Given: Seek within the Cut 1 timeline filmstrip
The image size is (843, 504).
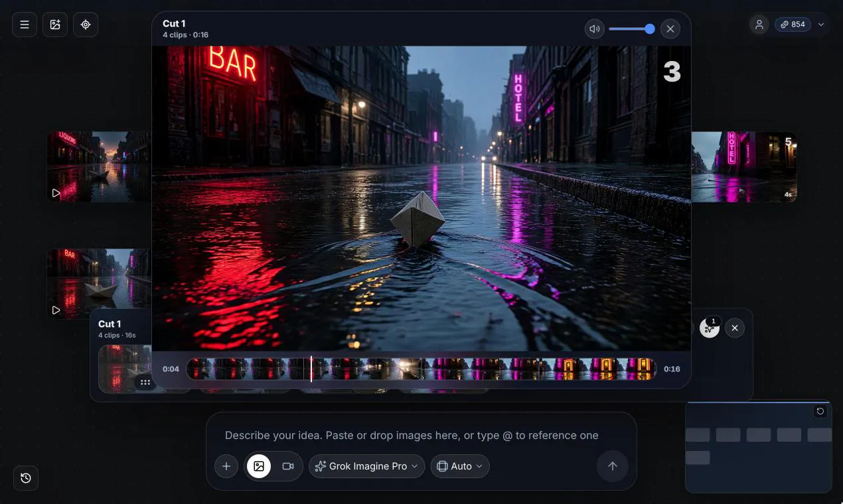Looking at the screenshot, I should coord(421,369).
